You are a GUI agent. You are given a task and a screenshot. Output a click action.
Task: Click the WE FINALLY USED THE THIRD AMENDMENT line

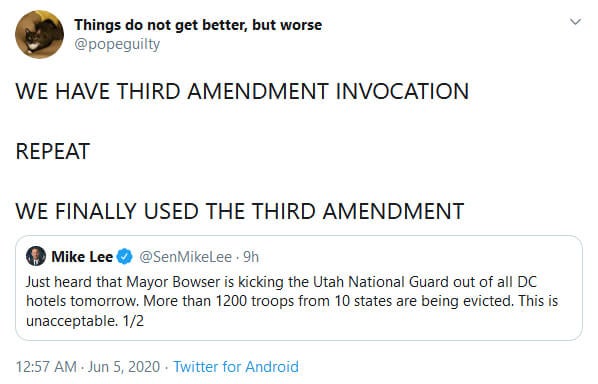(x=240, y=211)
